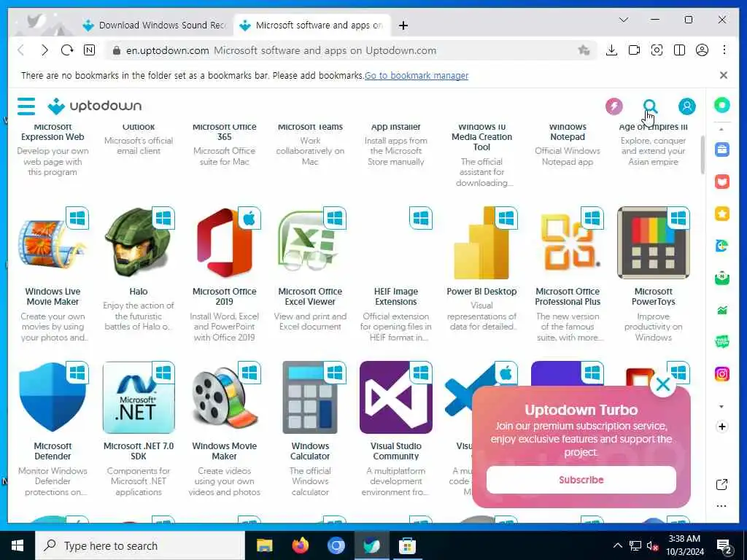The image size is (747, 560).
Task: Open the blue briefcase sidebar icon
Action: coord(721,149)
